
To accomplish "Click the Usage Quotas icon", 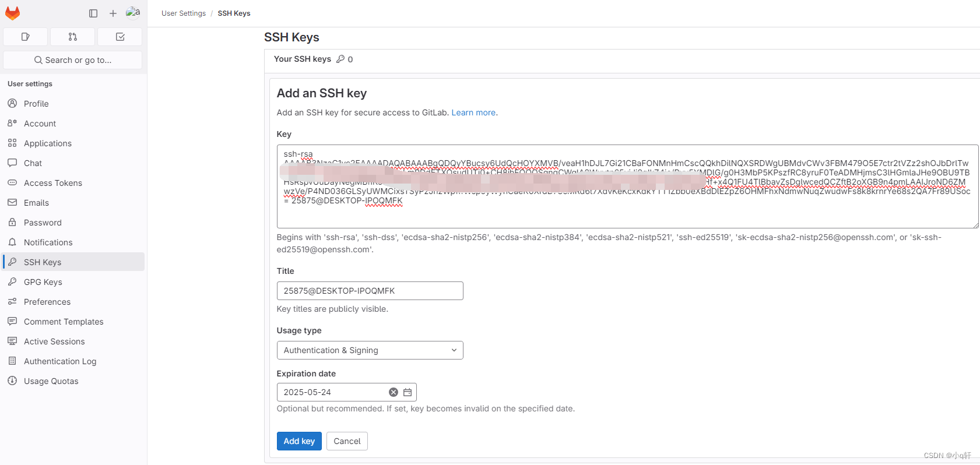I will (x=12, y=381).
